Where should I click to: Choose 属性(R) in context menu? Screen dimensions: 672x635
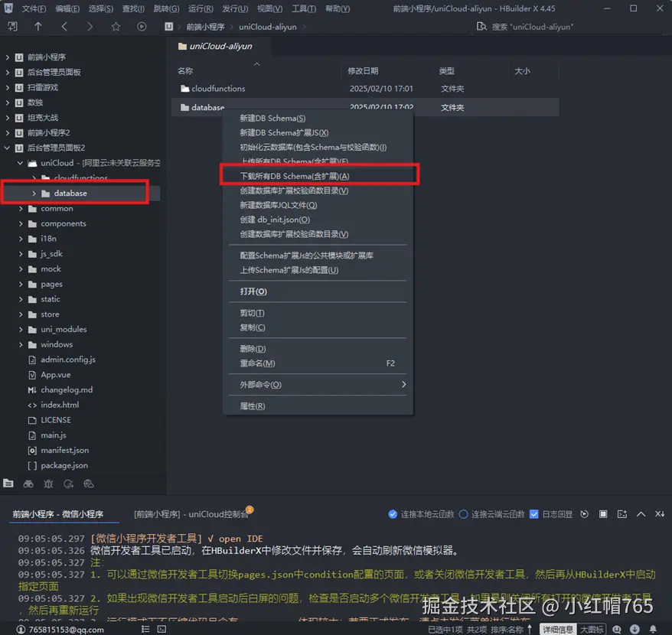(318, 405)
